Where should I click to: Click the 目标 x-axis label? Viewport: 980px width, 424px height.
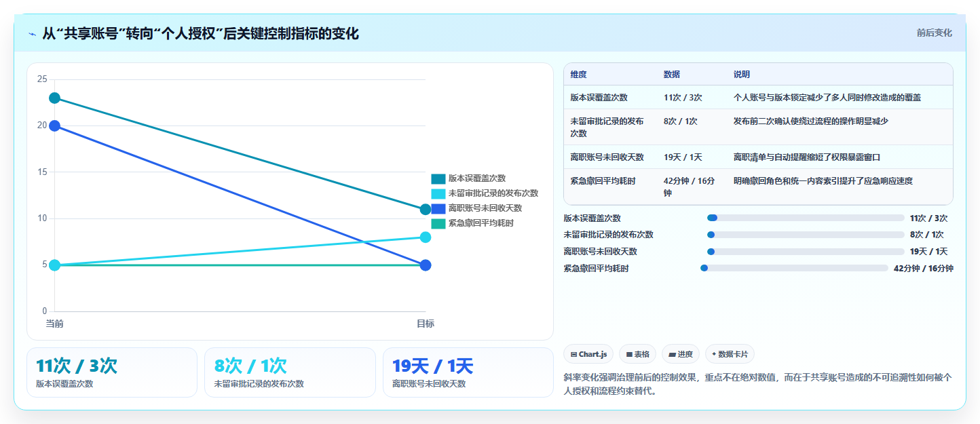point(426,324)
